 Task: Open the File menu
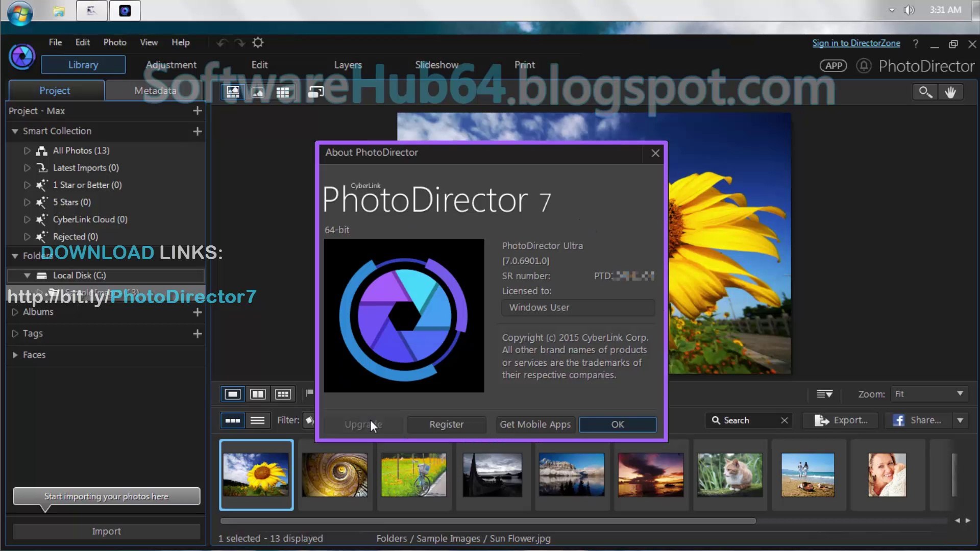click(55, 42)
